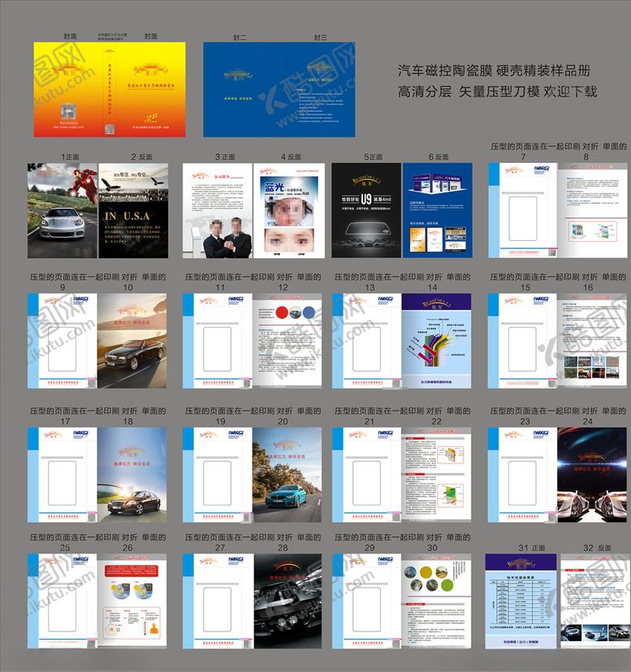Screen dimensions: 631x672
Task: Open page 8 text page with diagram
Action: point(592,210)
